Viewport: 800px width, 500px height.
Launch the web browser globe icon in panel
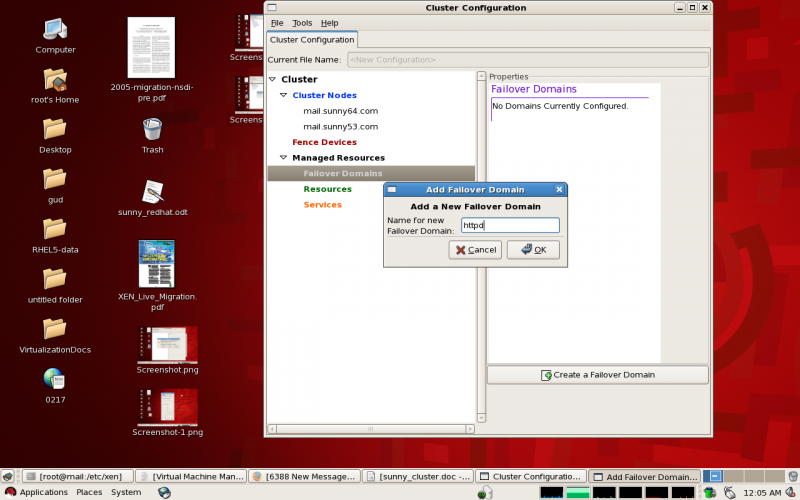click(164, 492)
